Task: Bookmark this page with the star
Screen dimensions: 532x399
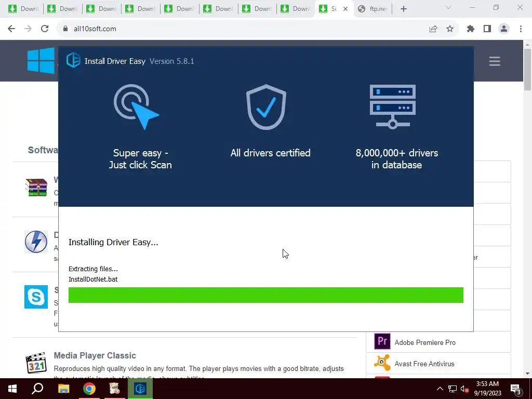Action: [x=450, y=29]
